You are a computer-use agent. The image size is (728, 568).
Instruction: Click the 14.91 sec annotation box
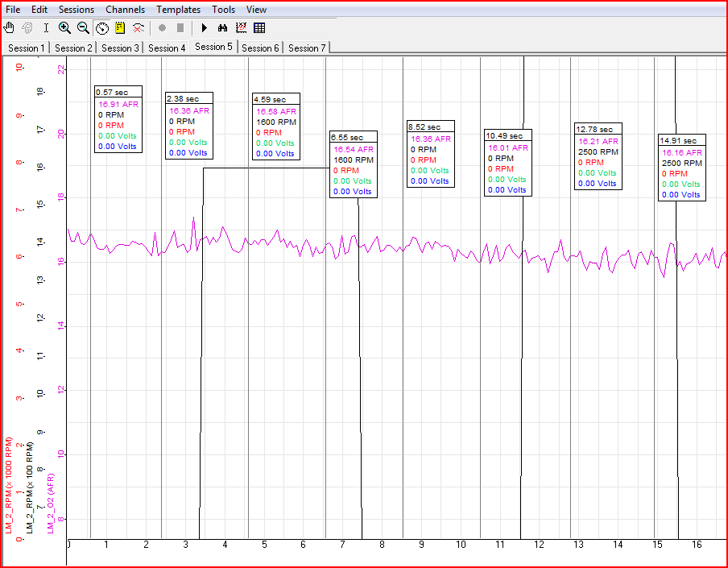click(682, 168)
